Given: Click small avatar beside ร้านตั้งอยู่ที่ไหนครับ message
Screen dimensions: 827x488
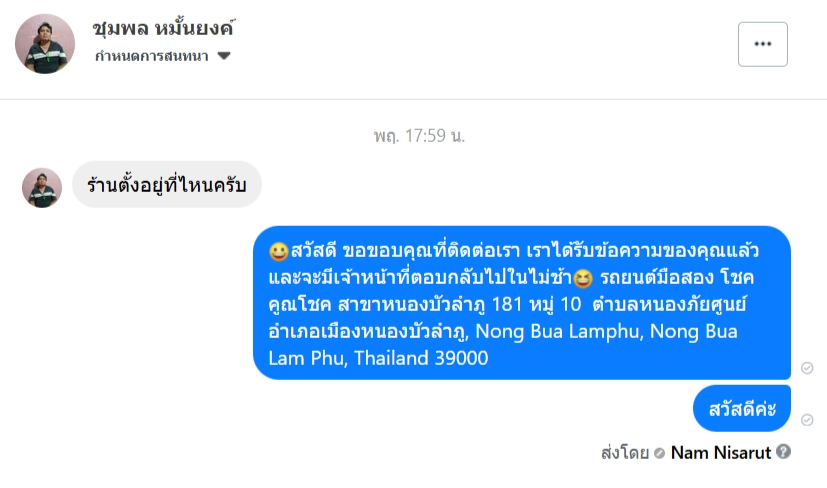Looking at the screenshot, I should click(42, 188).
